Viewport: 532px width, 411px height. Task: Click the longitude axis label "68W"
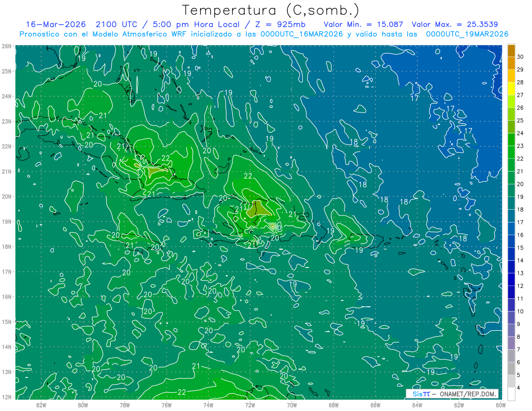(x=333, y=404)
